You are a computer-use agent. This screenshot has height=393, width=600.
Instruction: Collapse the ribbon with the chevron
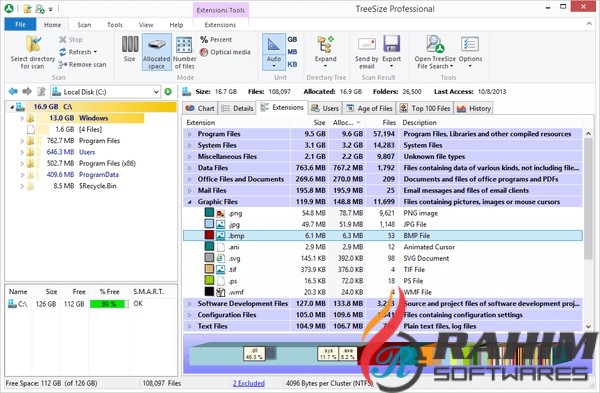tap(589, 24)
